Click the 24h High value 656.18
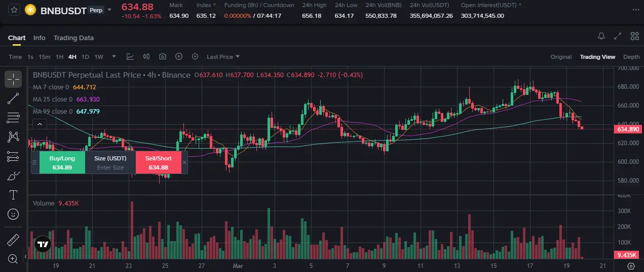This screenshot has width=644, height=272. click(x=312, y=16)
